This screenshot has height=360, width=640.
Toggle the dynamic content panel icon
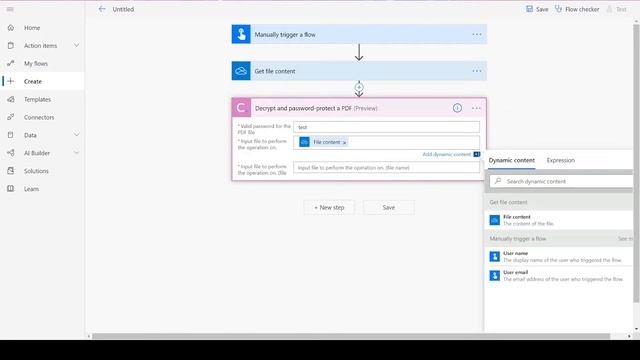tap(477, 154)
